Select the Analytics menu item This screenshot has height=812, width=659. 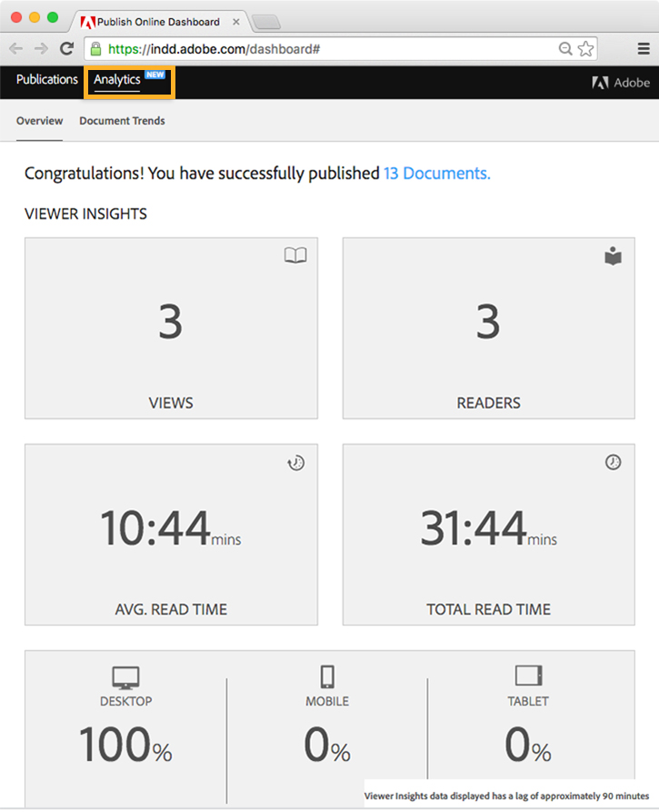(117, 80)
